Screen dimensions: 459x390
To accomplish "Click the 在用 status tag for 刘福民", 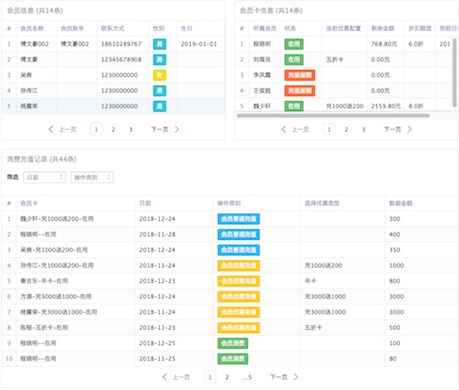I will (x=294, y=60).
